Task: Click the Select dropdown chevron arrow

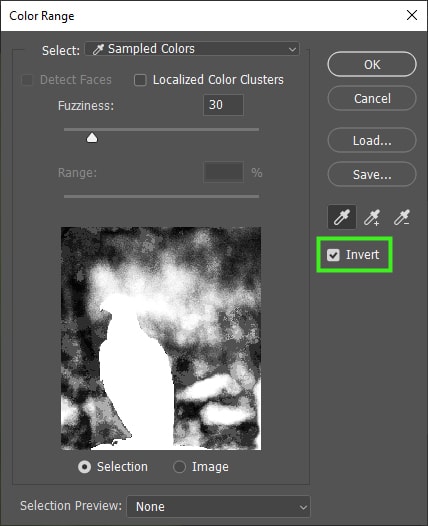Action: point(292,50)
